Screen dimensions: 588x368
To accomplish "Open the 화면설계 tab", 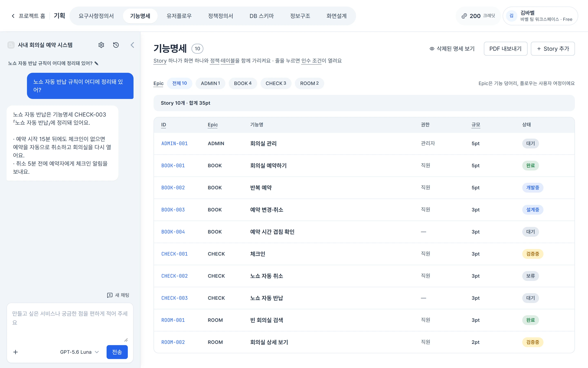I will pos(336,16).
